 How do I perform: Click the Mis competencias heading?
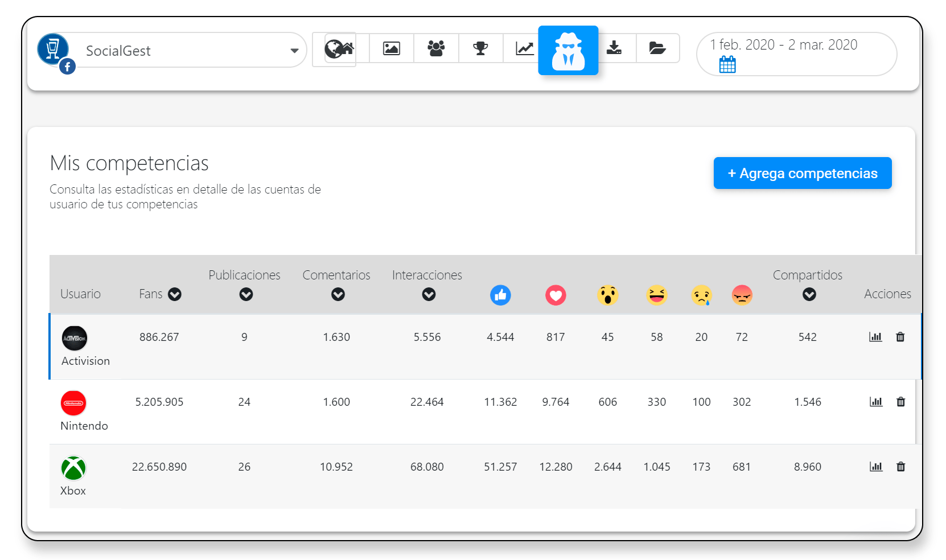(129, 163)
